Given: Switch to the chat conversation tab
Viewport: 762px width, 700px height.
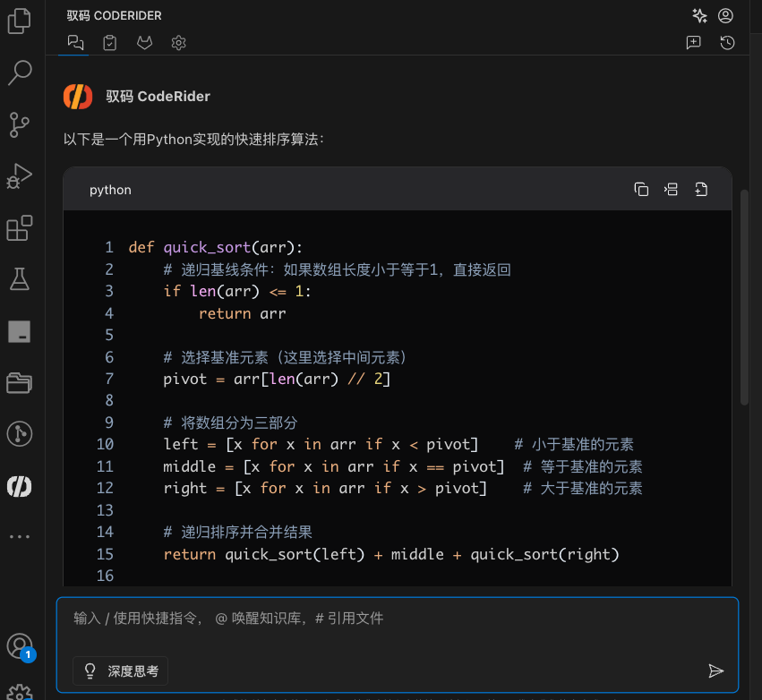Looking at the screenshot, I should pos(75,43).
